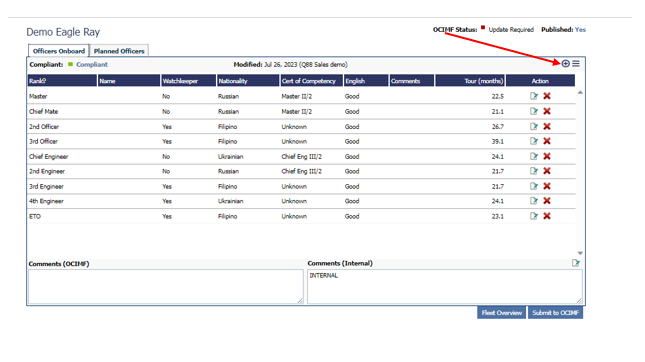Delete the Chief Mate row
This screenshot has width=645, height=362.
tap(547, 111)
